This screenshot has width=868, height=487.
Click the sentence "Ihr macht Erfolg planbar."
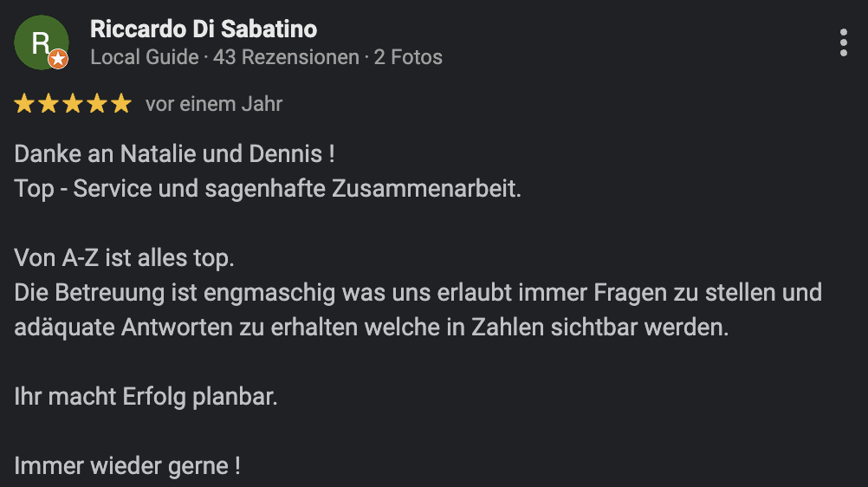point(146,397)
